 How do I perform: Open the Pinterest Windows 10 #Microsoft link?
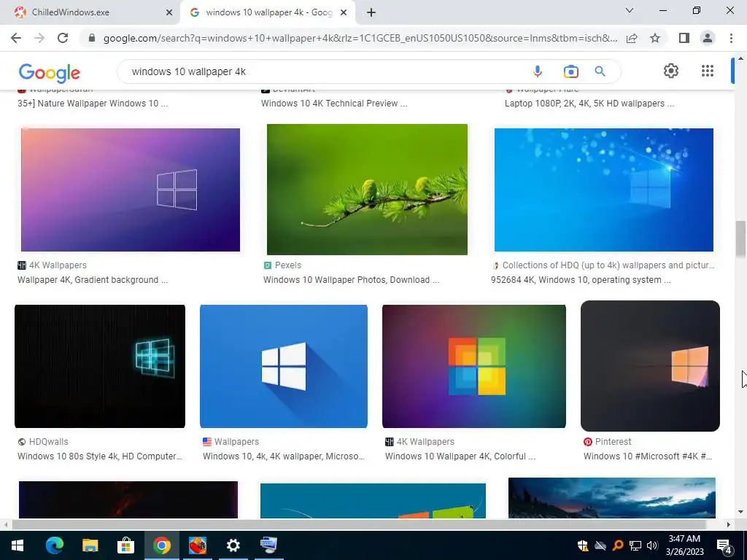coord(648,456)
